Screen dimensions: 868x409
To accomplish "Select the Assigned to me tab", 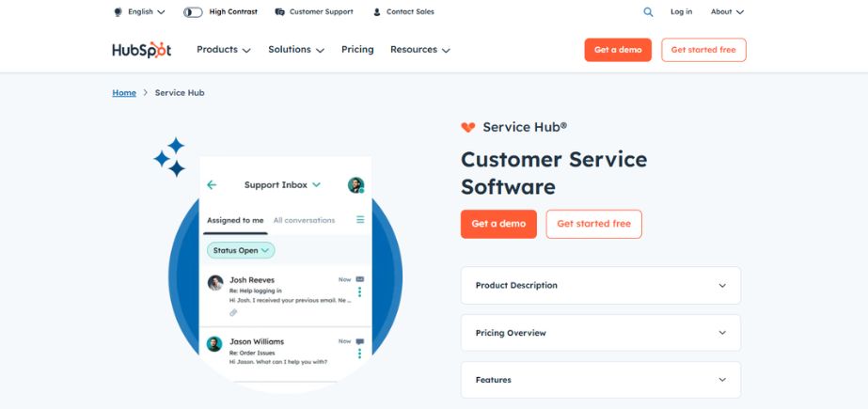I will pos(235,220).
